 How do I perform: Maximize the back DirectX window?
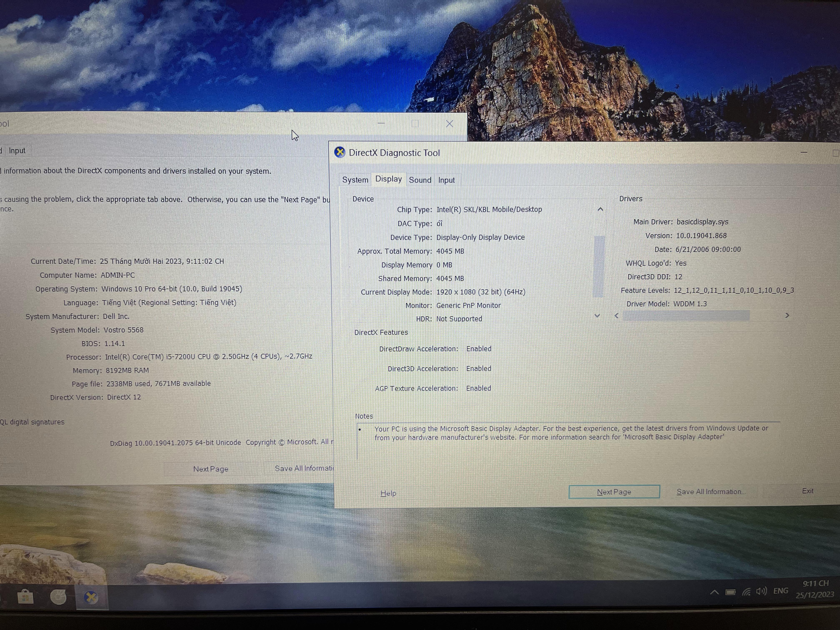[x=415, y=123]
